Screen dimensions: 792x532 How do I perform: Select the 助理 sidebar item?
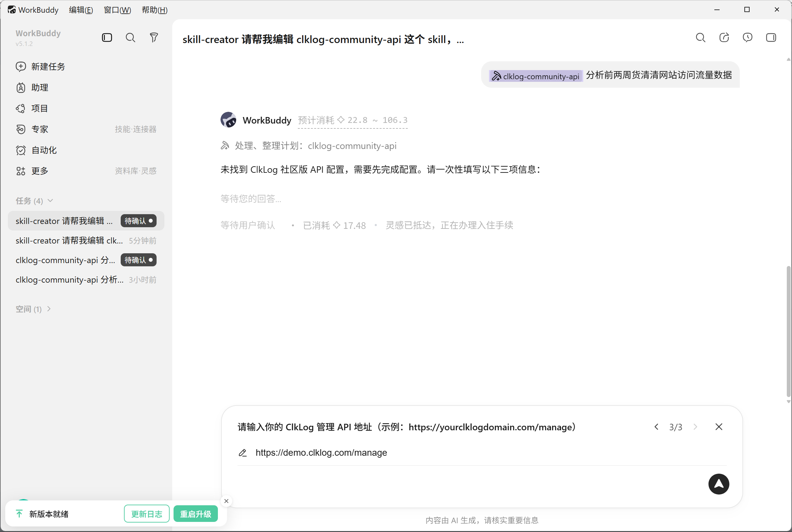86,88
